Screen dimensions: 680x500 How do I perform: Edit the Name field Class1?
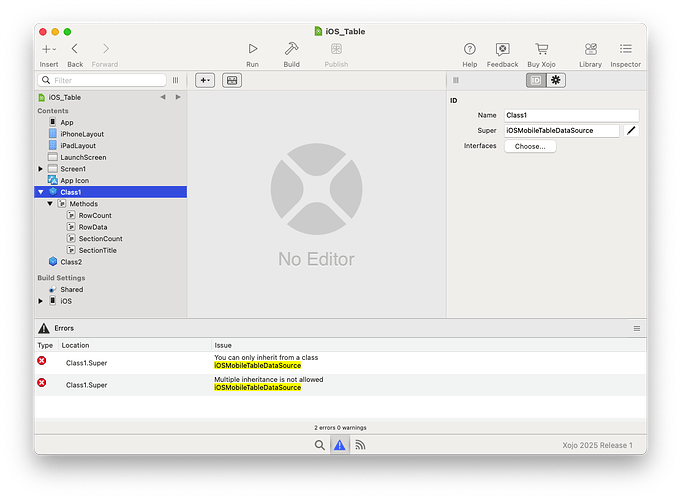pyautogui.click(x=571, y=115)
